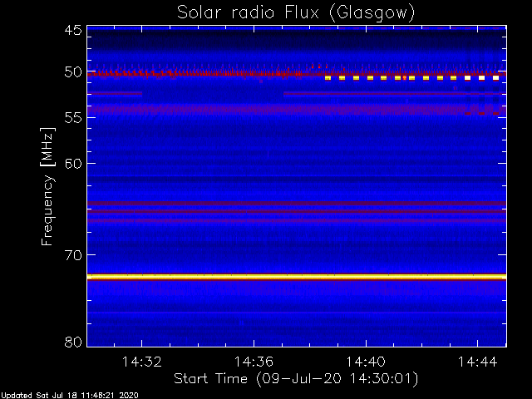Image resolution: width=532 pixels, height=399 pixels.
Task: Click the 14:36 time tick label
Action: click(254, 362)
